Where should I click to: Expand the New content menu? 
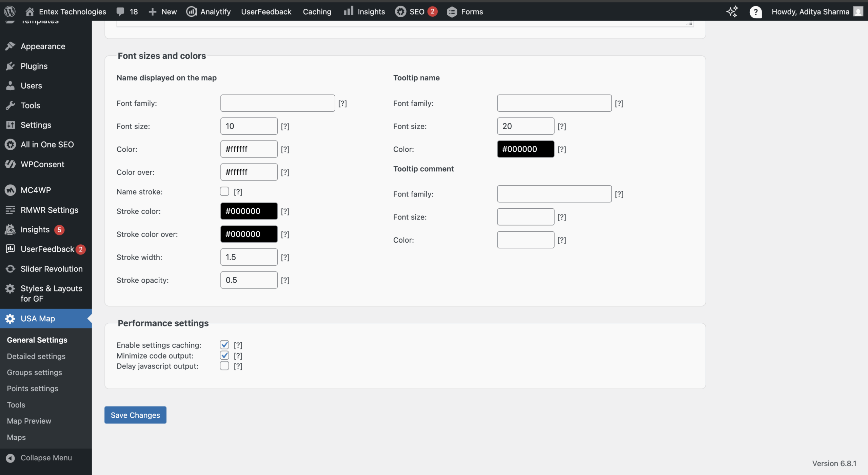(163, 12)
